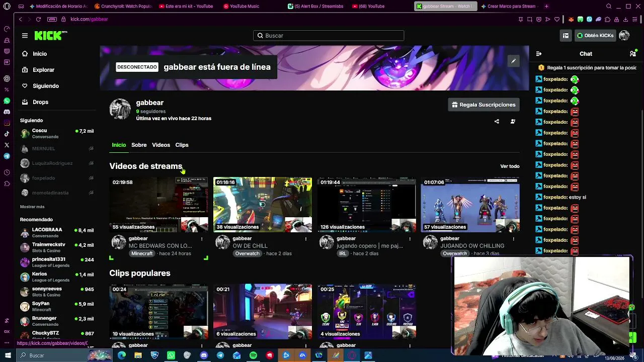Open WhatsApp in the Opera sidebar
This screenshot has height=362, width=644.
tap(7, 101)
